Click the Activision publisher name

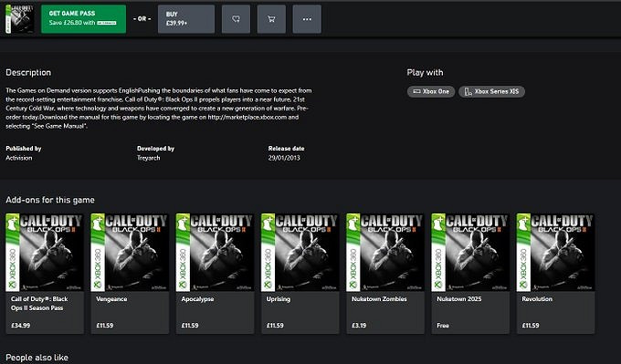(19, 158)
